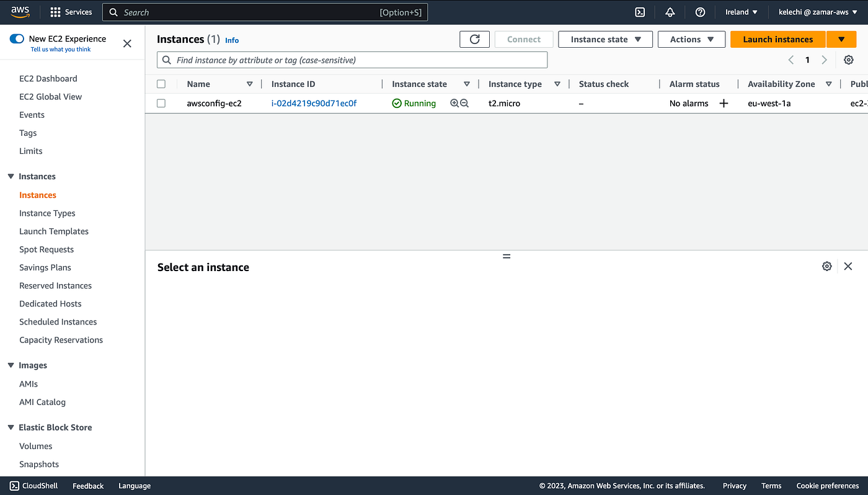Open the details panel settings gear
The image size is (868, 495).
827,265
